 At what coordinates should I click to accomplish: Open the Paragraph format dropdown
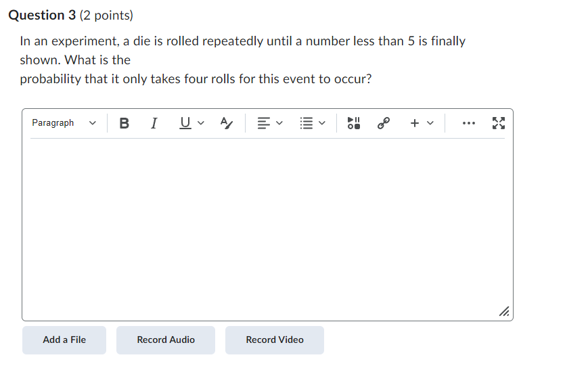64,123
